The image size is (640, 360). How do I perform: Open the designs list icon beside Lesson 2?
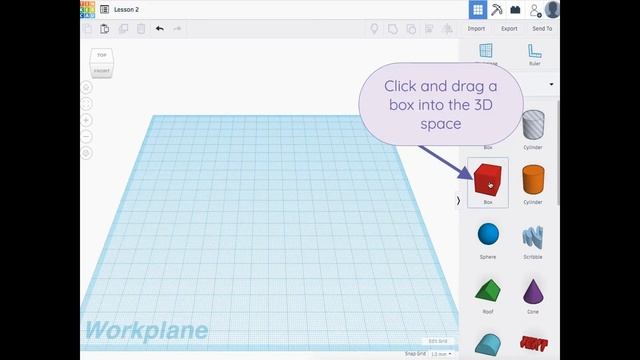(104, 9)
